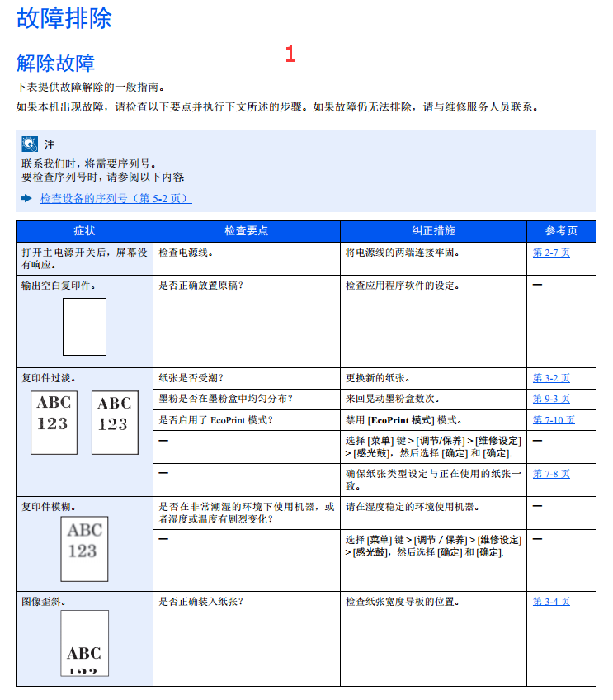The image size is (613, 700).
Task: Open reference link 第 9-3 页
Action: (x=551, y=399)
